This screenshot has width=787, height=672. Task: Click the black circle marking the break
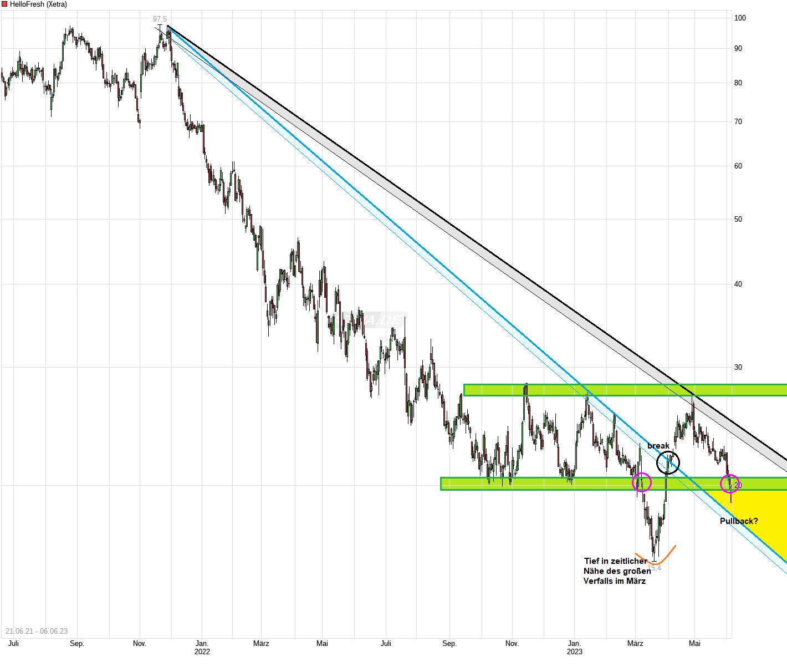click(x=668, y=462)
